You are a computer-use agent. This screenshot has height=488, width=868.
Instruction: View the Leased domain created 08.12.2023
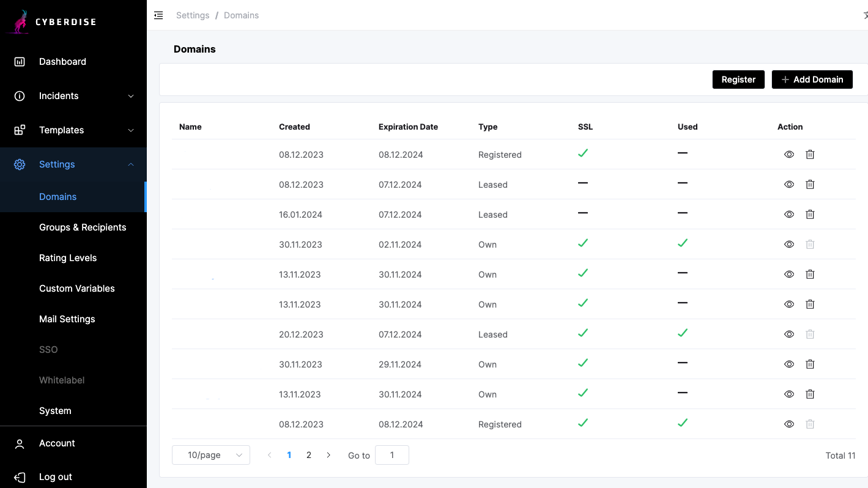[789, 185]
